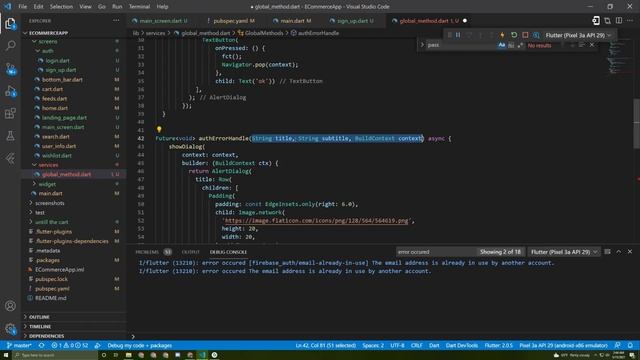Screen dimensions: 640x360
Task: Open README.md in explorer
Action: [x=51, y=298]
